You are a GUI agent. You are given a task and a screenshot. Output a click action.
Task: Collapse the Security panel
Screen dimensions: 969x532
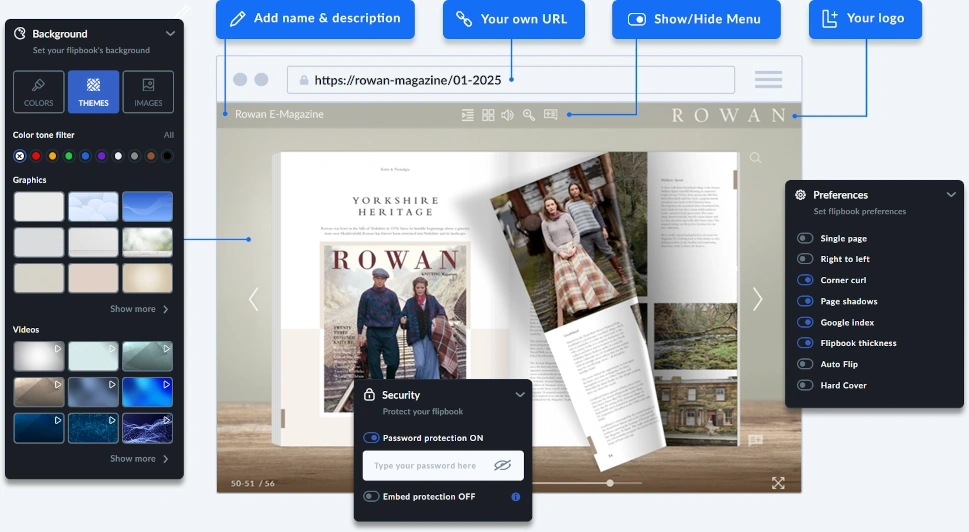(520, 395)
